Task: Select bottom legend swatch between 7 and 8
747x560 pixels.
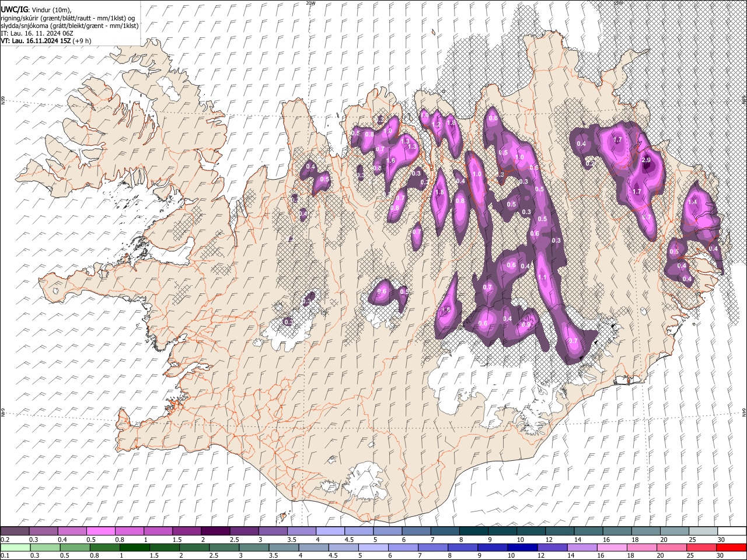Action: point(433,547)
